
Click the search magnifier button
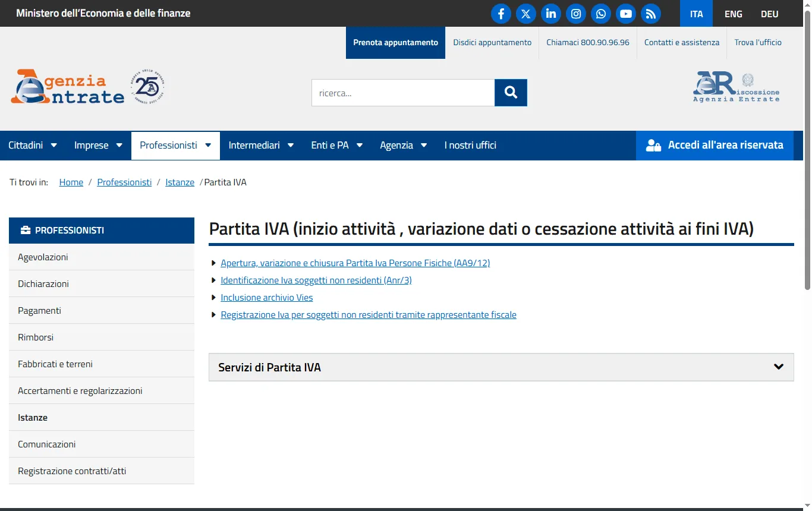511,93
